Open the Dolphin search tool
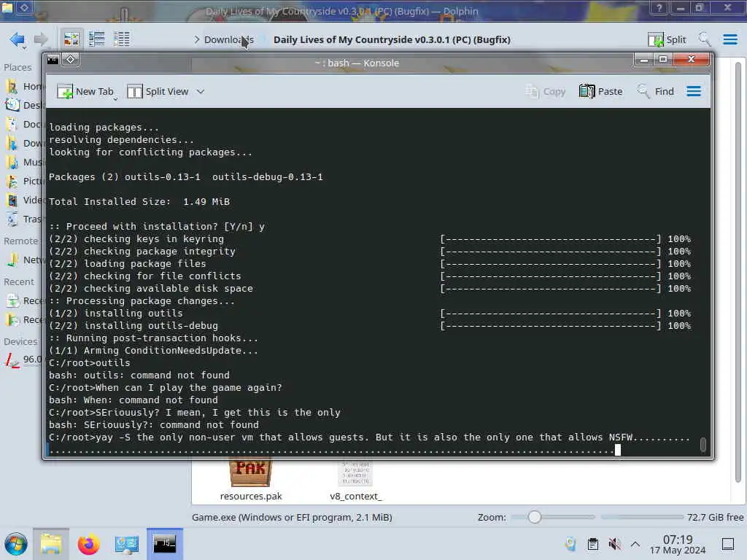This screenshot has height=560, width=747. 704,39
